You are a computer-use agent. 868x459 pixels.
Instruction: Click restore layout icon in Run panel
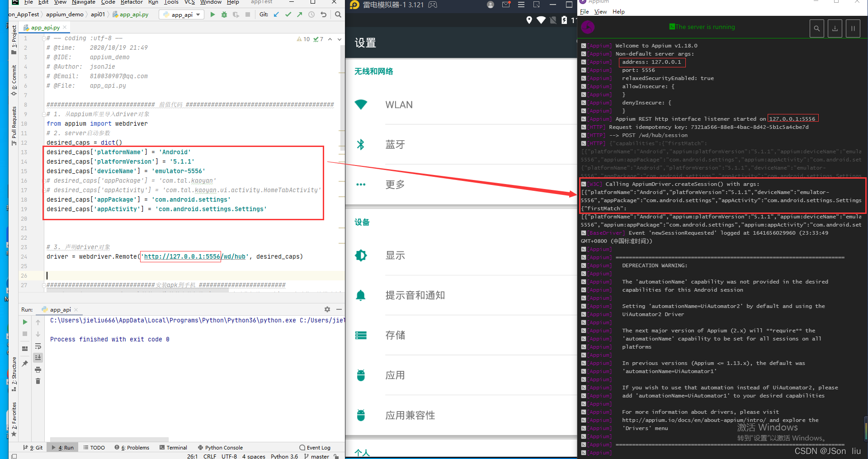pos(25,348)
